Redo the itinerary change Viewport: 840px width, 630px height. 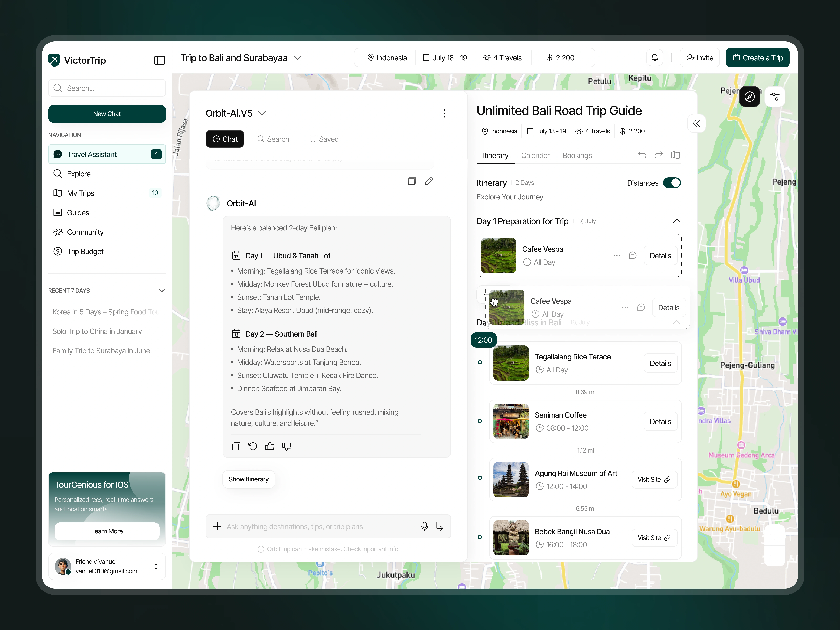[x=659, y=155]
